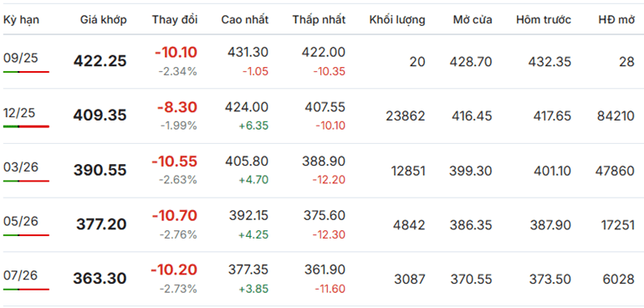Click the high price 431.30
This screenshot has width=644, height=308.
[248, 52]
